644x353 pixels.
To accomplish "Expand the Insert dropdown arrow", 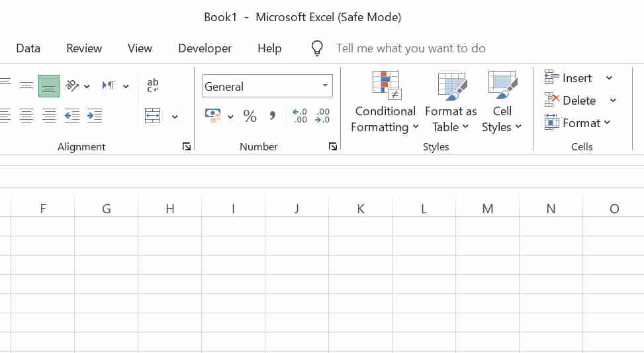I will (x=609, y=77).
